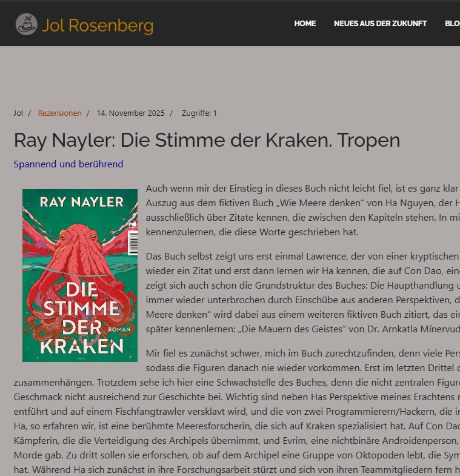Click the author name Jol in the article meta line
The image size is (460, 476).
[18, 113]
